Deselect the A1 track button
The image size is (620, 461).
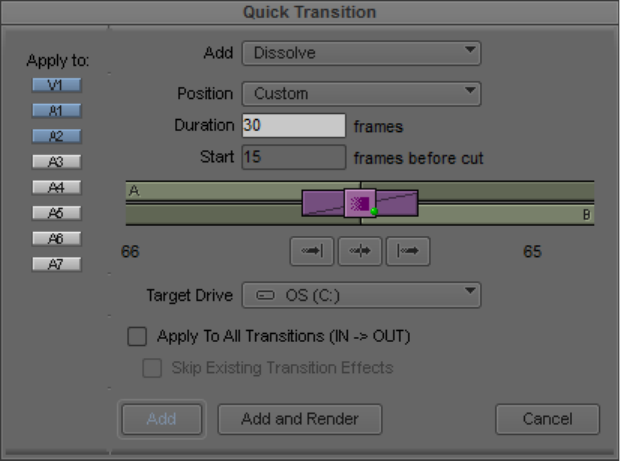pos(57,111)
